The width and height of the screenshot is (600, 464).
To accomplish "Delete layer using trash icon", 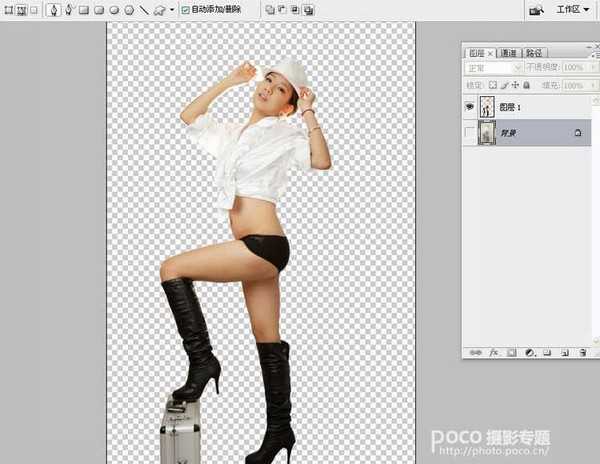I will (x=581, y=353).
